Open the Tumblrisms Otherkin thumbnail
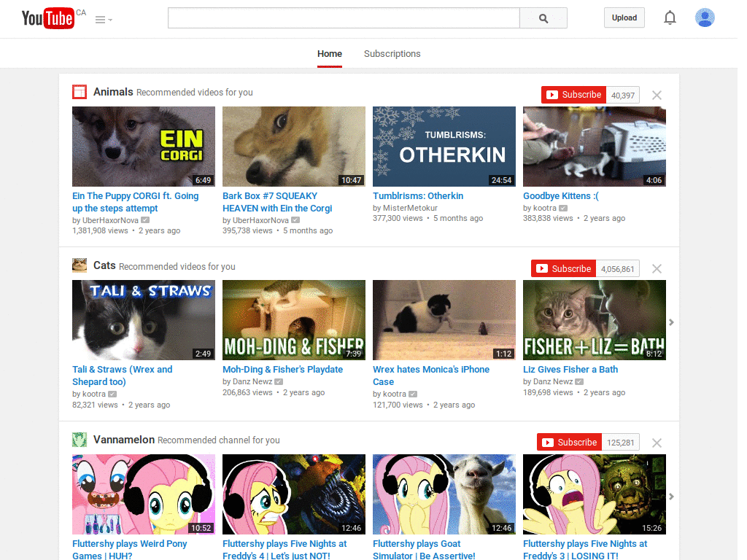This screenshot has width=747, height=560. pyautogui.click(x=444, y=146)
